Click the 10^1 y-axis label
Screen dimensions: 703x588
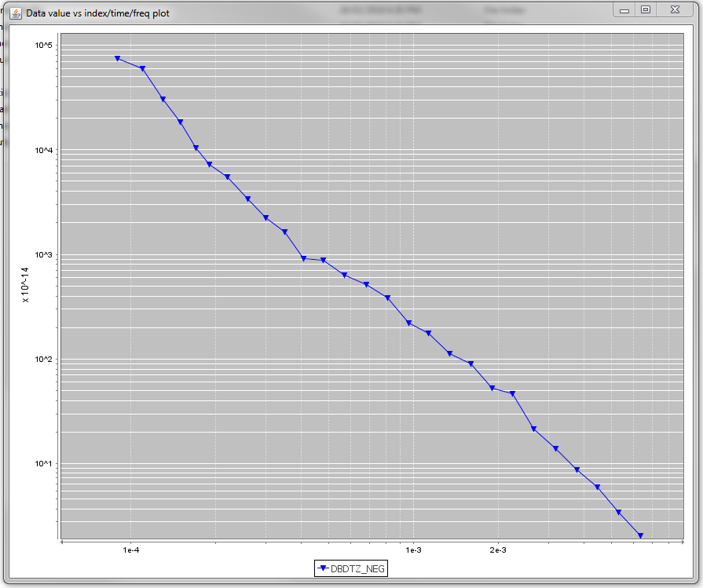pyautogui.click(x=43, y=463)
